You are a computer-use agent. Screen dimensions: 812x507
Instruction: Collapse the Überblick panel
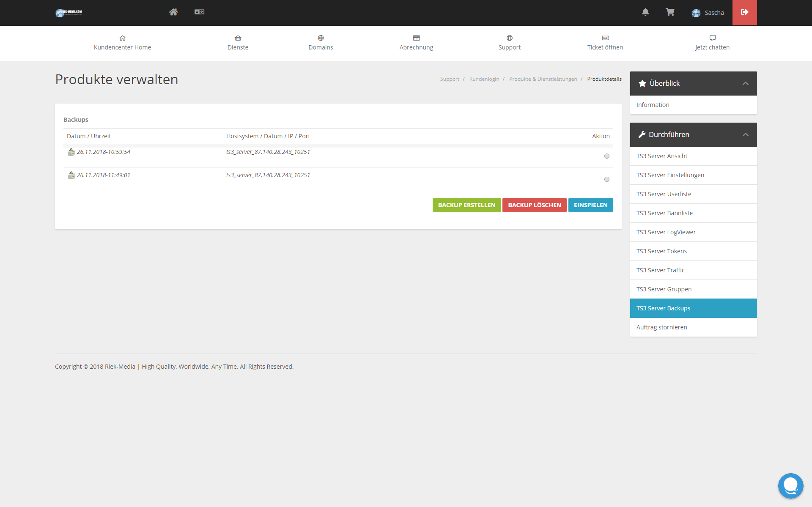(x=746, y=84)
